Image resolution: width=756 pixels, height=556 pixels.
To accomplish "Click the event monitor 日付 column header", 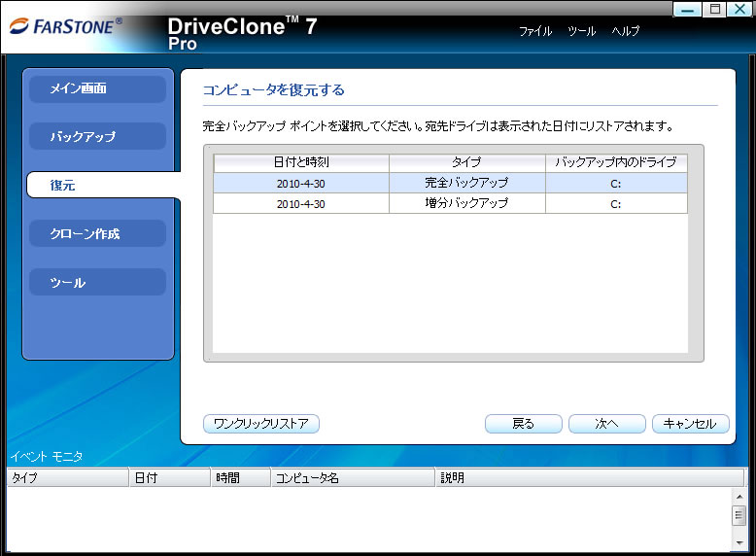I will click(x=170, y=478).
